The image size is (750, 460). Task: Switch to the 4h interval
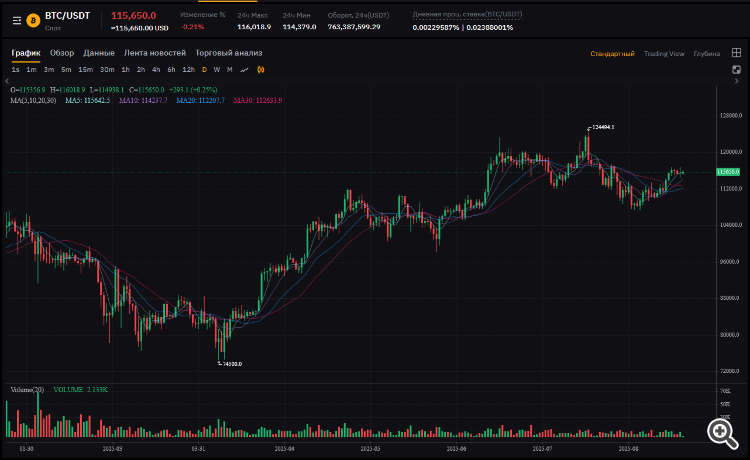[156, 69]
